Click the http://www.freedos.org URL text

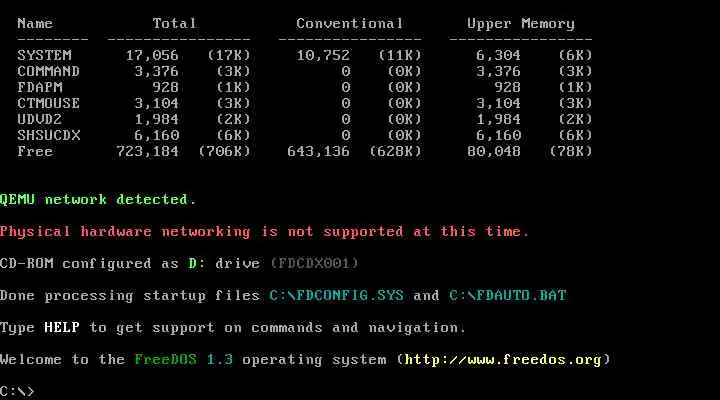503,360
